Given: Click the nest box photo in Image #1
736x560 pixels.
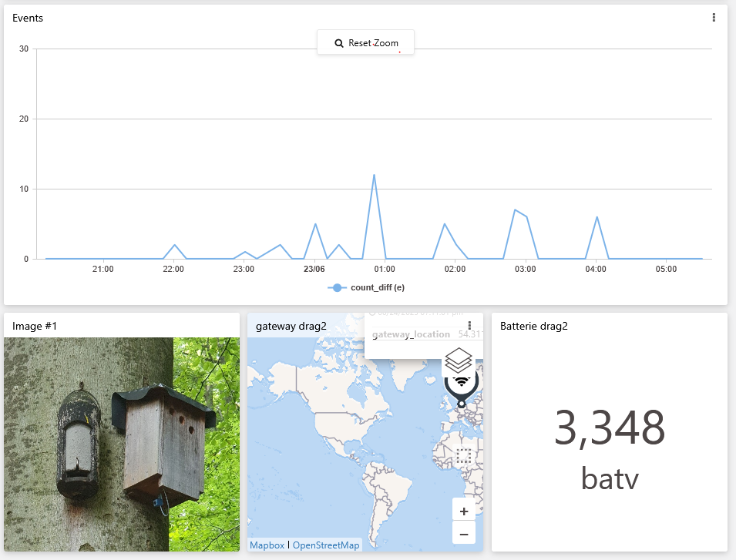Looking at the screenshot, I should [x=122, y=444].
